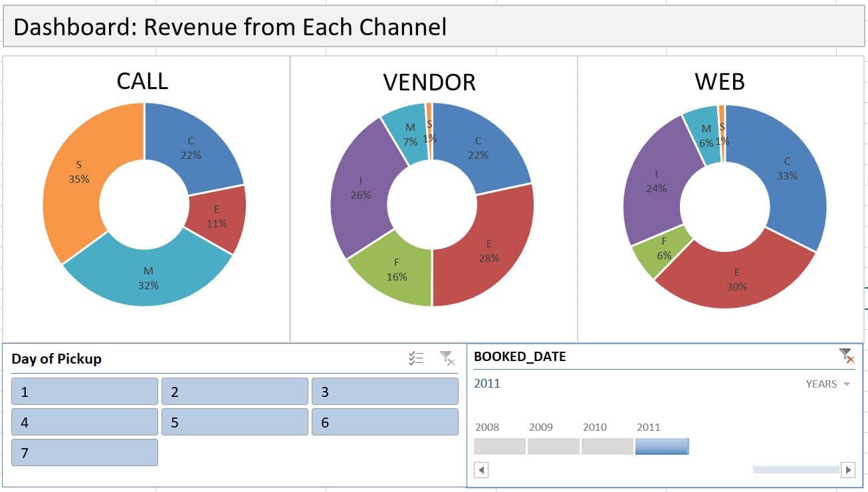Click right scroll arrow on timeline

click(847, 470)
